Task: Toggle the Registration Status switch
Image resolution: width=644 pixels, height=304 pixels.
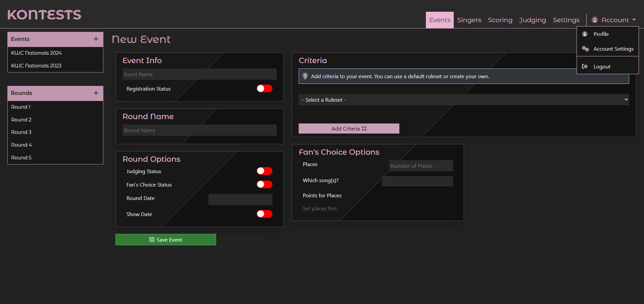Action: [x=264, y=89]
